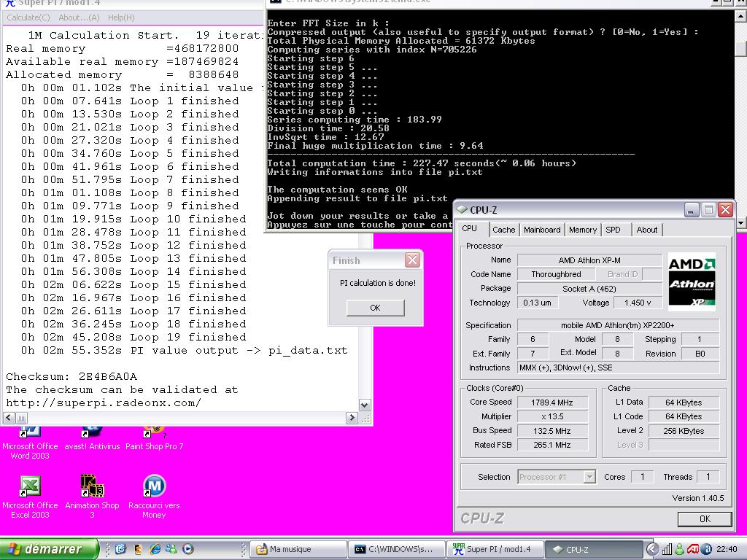Switch to the Cache tab in CPU-Z
This screenshot has height=560, width=747.
tap(503, 230)
